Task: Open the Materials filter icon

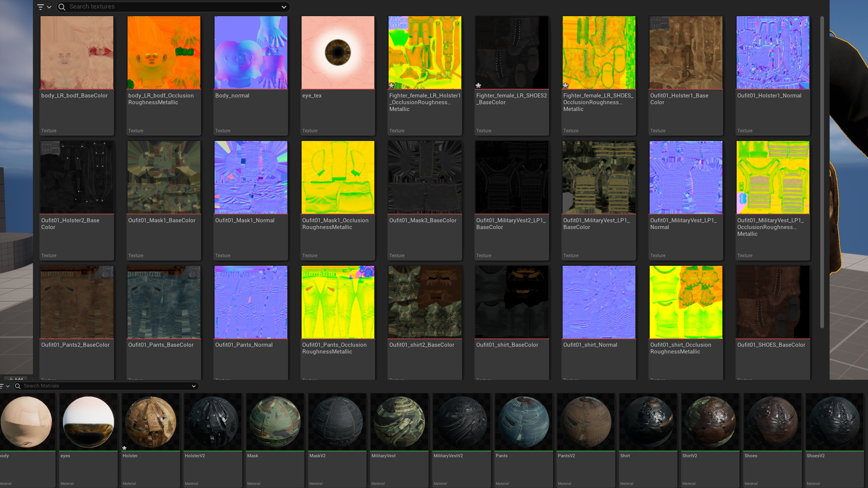Action: [2, 386]
